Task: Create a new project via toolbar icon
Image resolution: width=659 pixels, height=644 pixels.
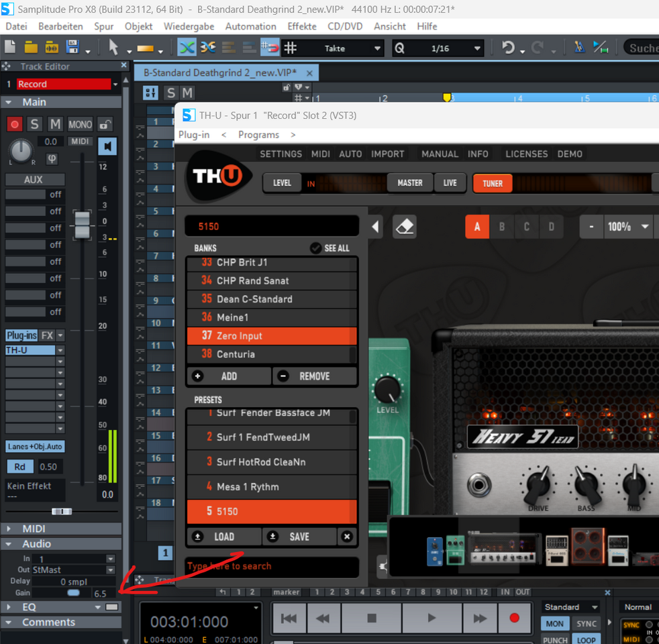Action: pyautogui.click(x=9, y=47)
